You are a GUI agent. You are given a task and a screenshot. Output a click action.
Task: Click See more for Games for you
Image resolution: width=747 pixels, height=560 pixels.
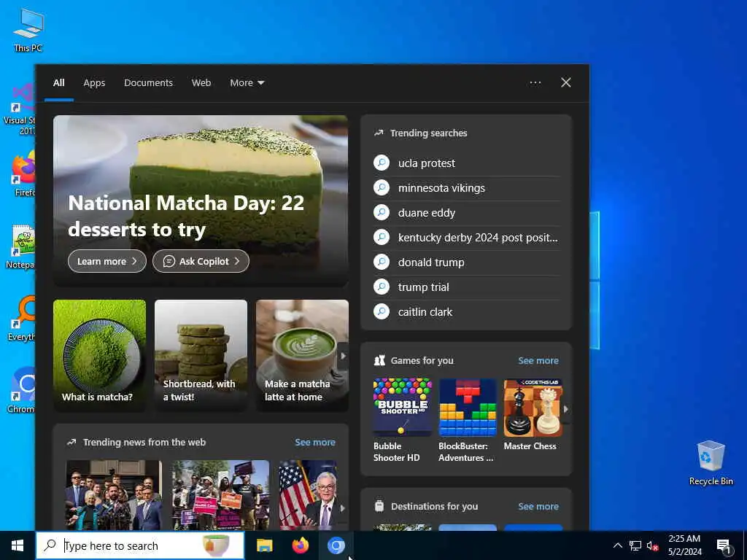[x=538, y=360]
